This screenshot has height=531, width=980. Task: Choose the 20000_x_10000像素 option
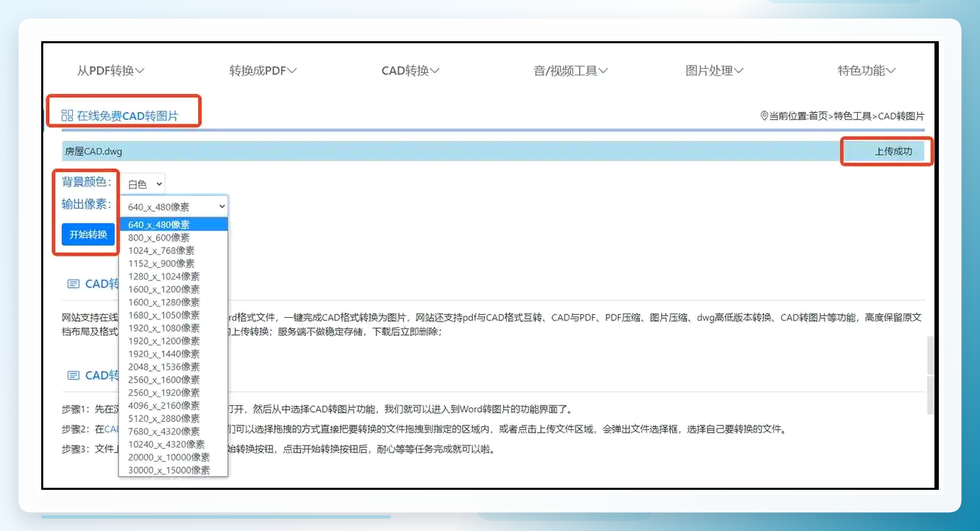tap(173, 457)
